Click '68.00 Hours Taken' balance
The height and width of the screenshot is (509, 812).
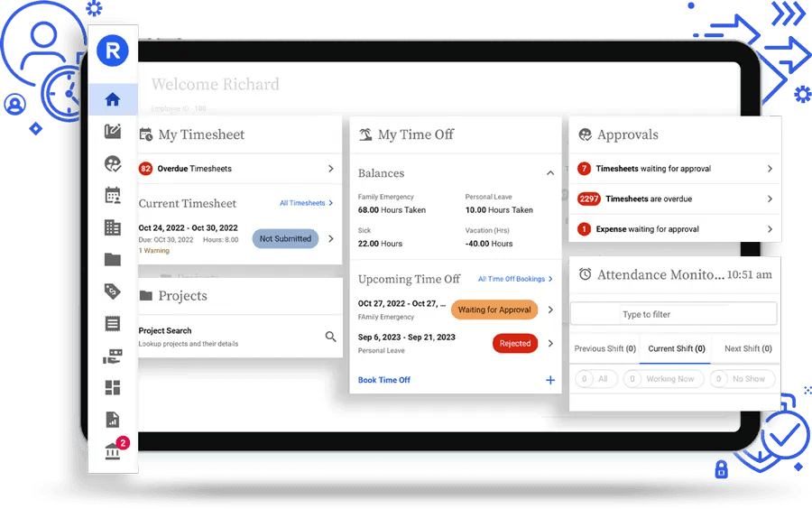(392, 210)
